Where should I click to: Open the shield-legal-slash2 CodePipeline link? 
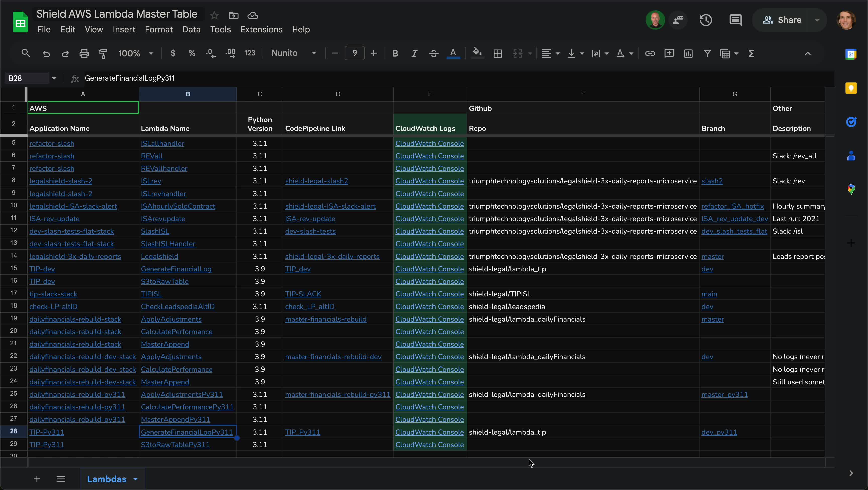(x=316, y=181)
